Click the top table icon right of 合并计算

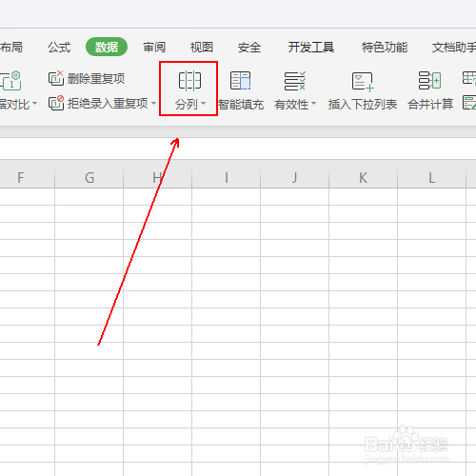pos(469,78)
